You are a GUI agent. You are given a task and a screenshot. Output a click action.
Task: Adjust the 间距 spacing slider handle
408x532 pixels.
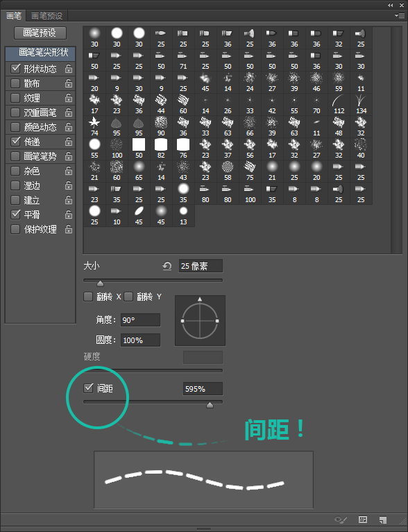210,405
